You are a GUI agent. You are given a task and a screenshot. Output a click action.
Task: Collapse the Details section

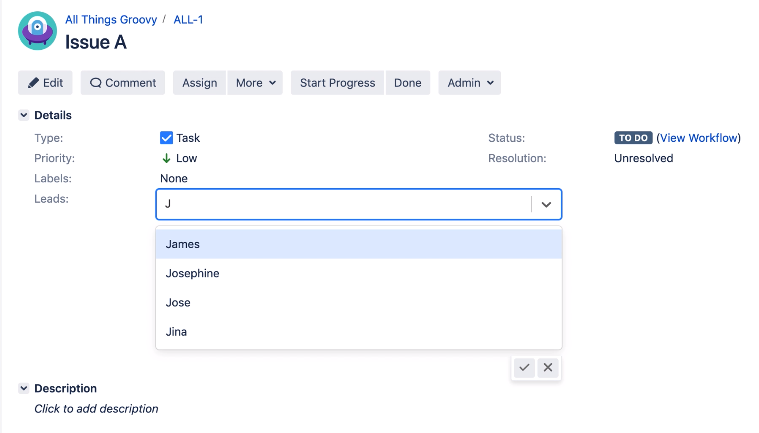[x=24, y=116]
